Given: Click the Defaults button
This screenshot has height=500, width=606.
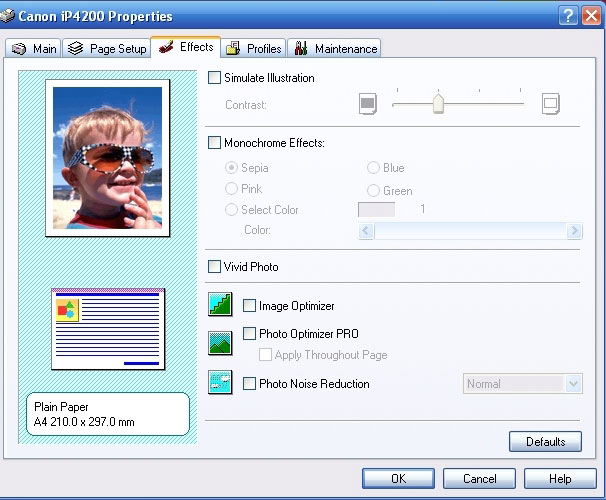Looking at the screenshot, I should click(x=545, y=442).
